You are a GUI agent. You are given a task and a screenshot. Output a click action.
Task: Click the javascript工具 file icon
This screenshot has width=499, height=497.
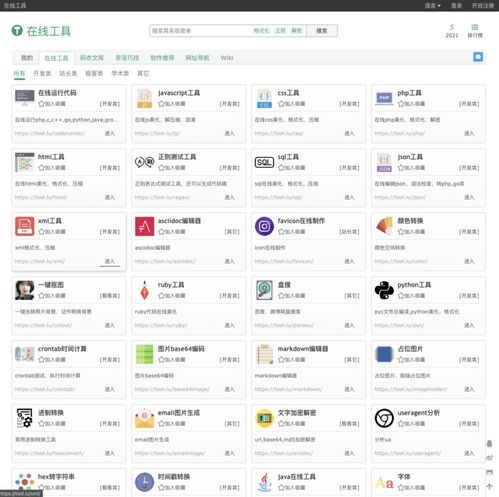144,98
